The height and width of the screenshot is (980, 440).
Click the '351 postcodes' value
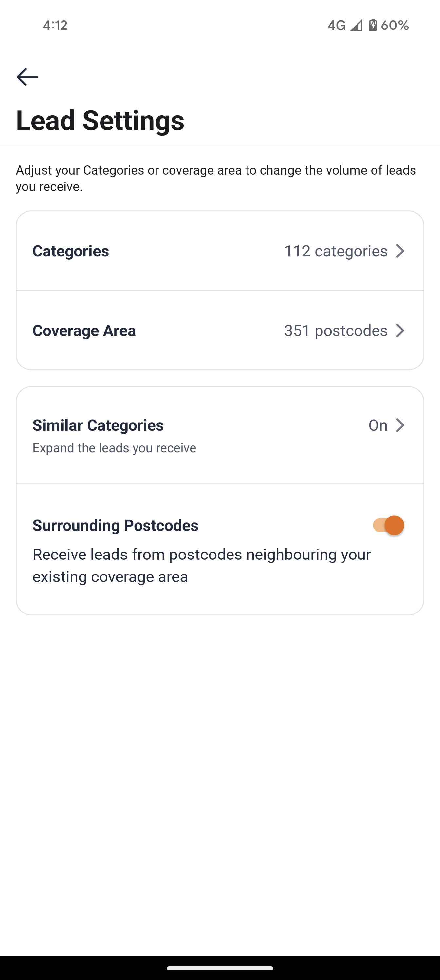pyautogui.click(x=336, y=330)
